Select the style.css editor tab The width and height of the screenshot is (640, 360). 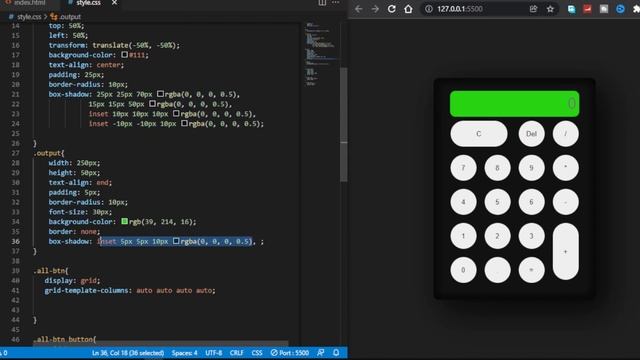coord(88,3)
